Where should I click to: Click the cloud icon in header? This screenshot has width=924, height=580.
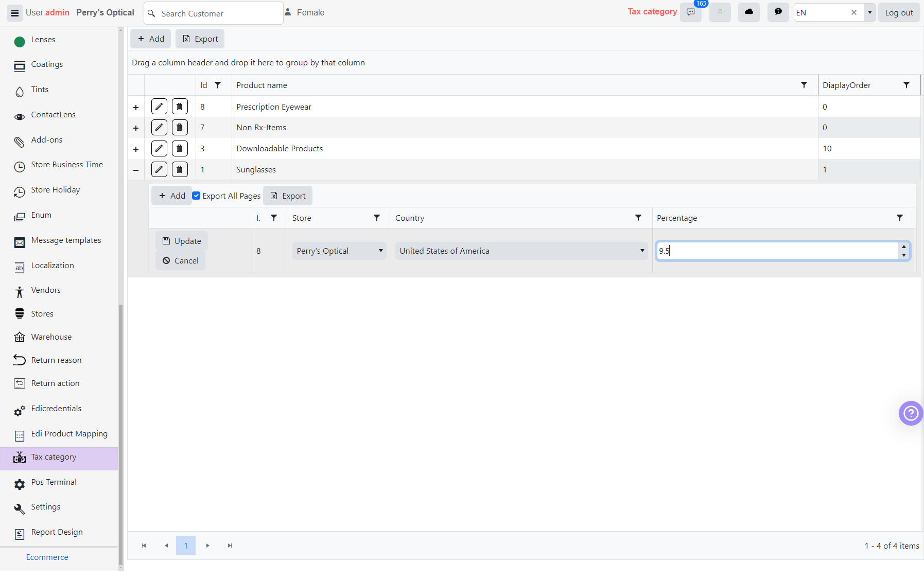pyautogui.click(x=749, y=12)
